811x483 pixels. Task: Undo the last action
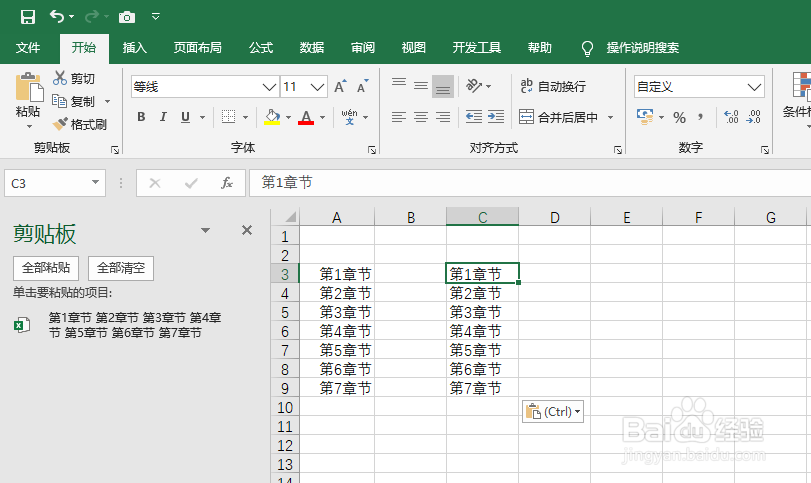coord(56,17)
